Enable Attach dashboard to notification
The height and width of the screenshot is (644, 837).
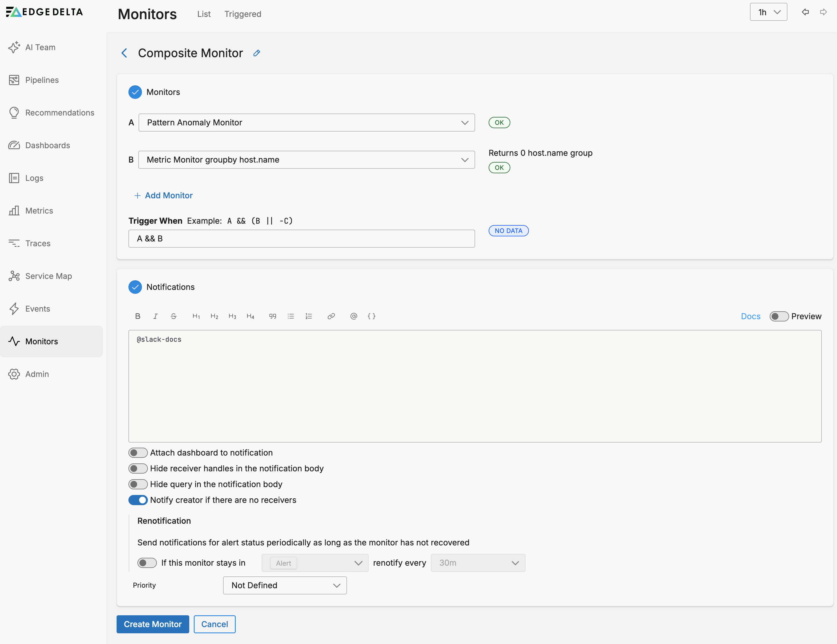pos(138,452)
